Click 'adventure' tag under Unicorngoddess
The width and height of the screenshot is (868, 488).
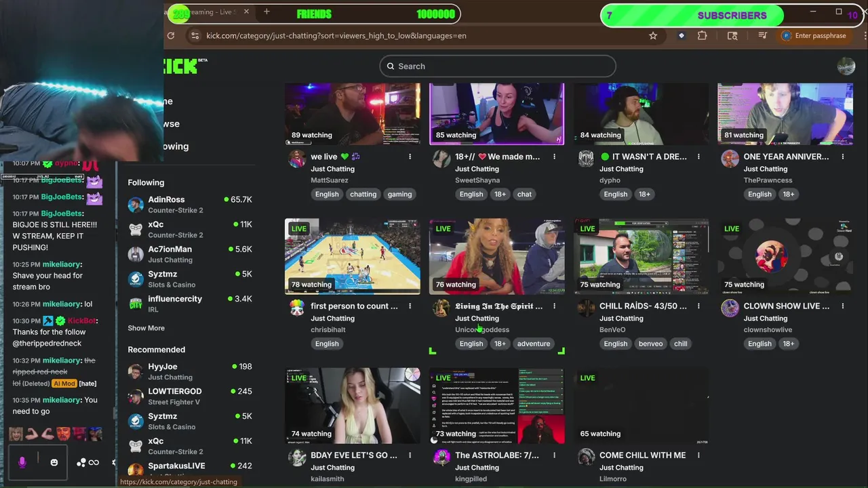coord(534,344)
